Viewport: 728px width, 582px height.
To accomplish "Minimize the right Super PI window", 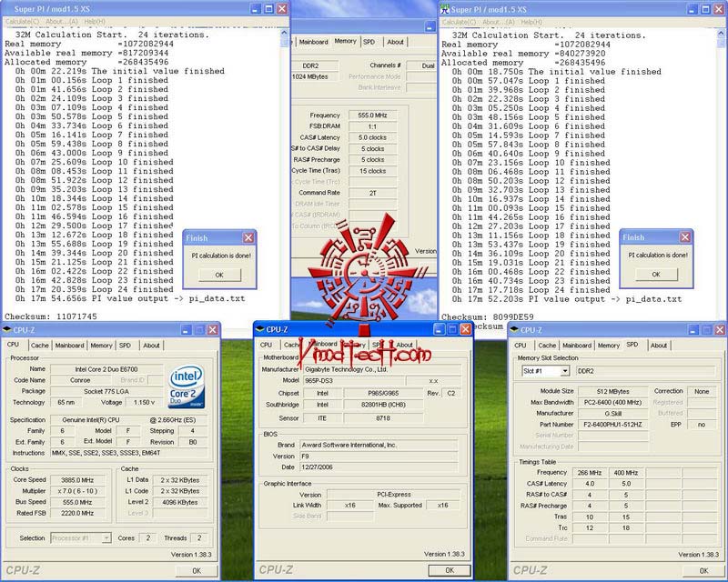I will click(x=693, y=9).
